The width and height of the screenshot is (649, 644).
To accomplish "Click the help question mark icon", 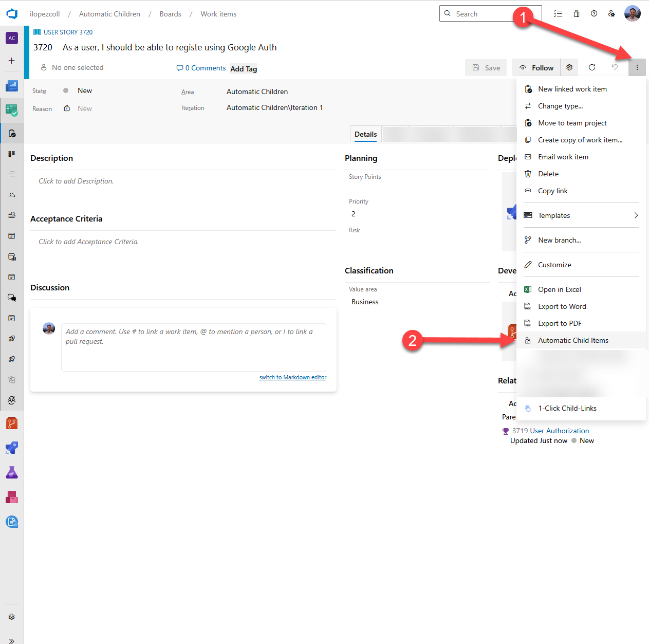I will click(x=594, y=14).
